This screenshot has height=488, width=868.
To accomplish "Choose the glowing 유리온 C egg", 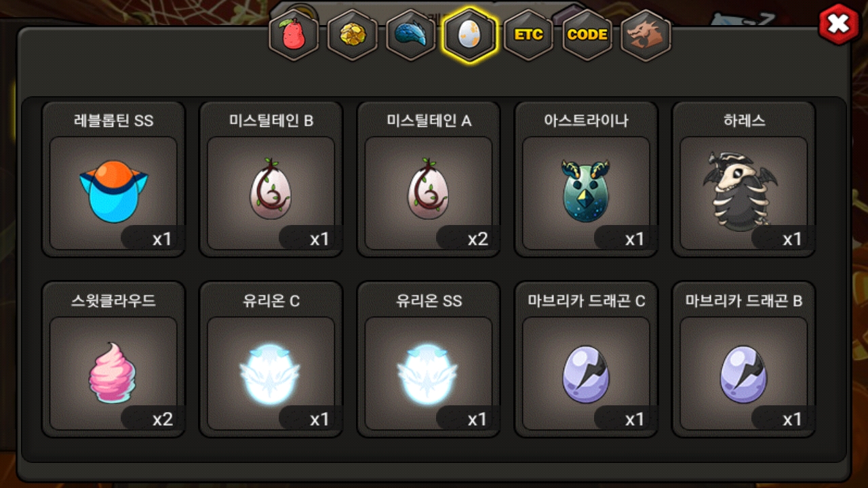I will point(271,359).
